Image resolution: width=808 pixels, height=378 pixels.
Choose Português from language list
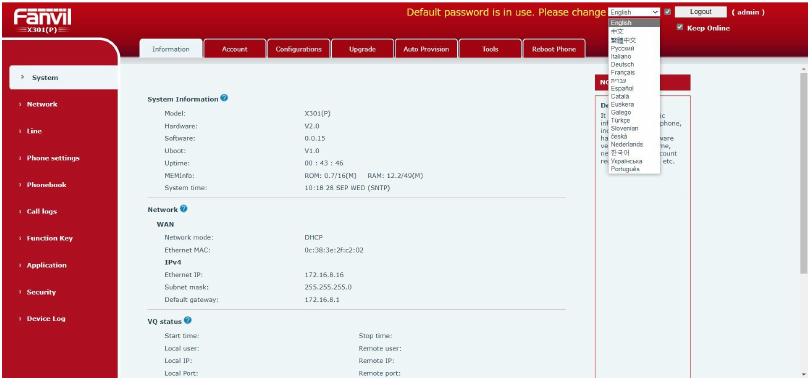point(634,169)
